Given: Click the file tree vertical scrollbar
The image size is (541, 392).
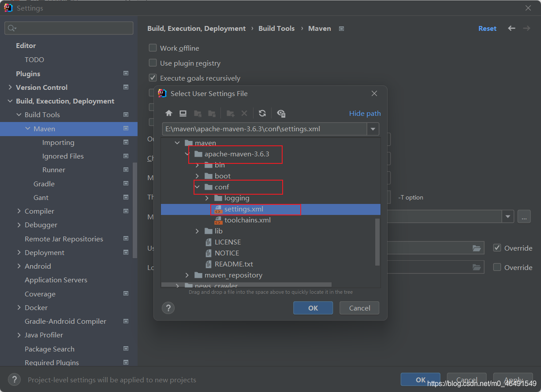Looking at the screenshot, I should pos(377,242).
